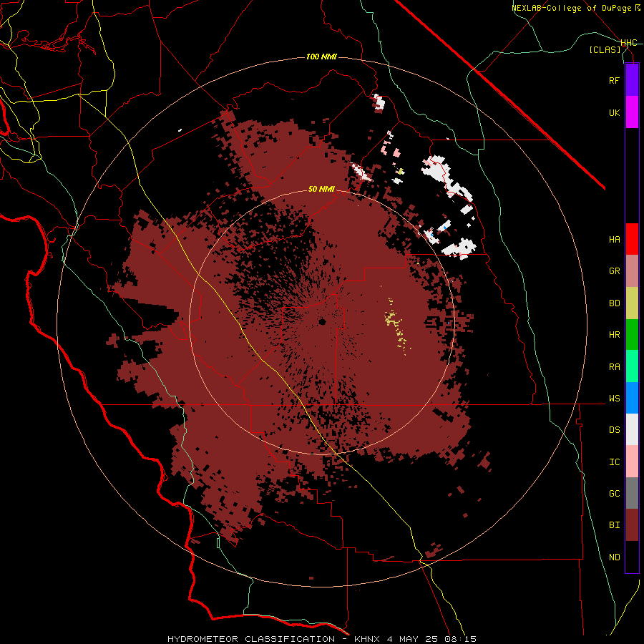Click the magenta UK color swatch

click(632, 112)
